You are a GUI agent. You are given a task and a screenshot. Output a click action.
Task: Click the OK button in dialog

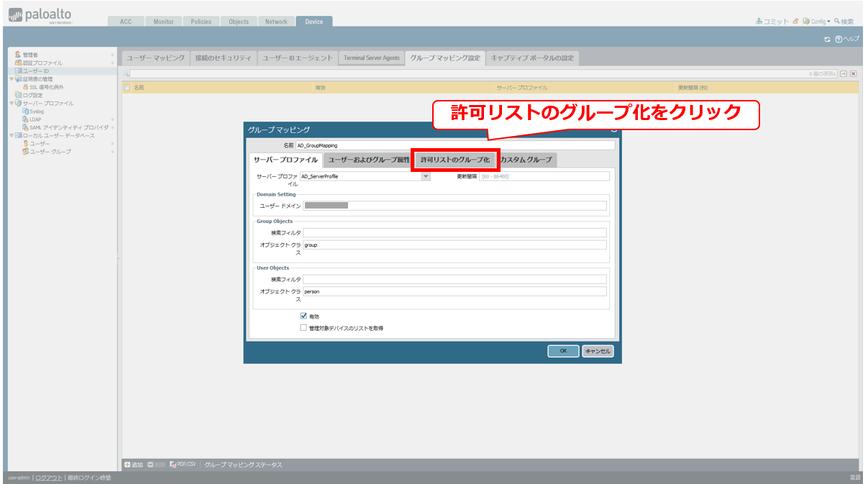563,351
